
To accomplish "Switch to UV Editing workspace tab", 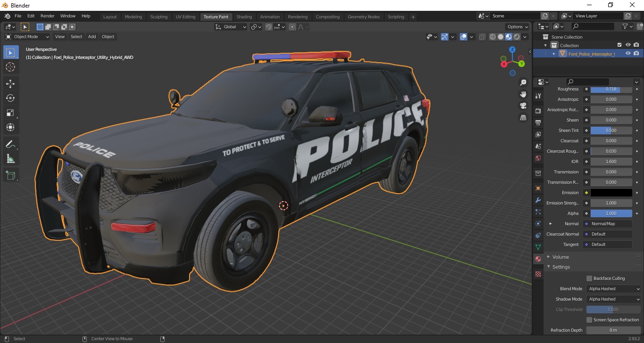I will tap(185, 16).
